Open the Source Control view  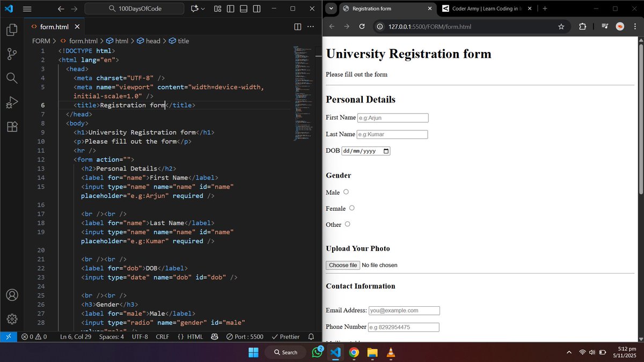tap(12, 54)
